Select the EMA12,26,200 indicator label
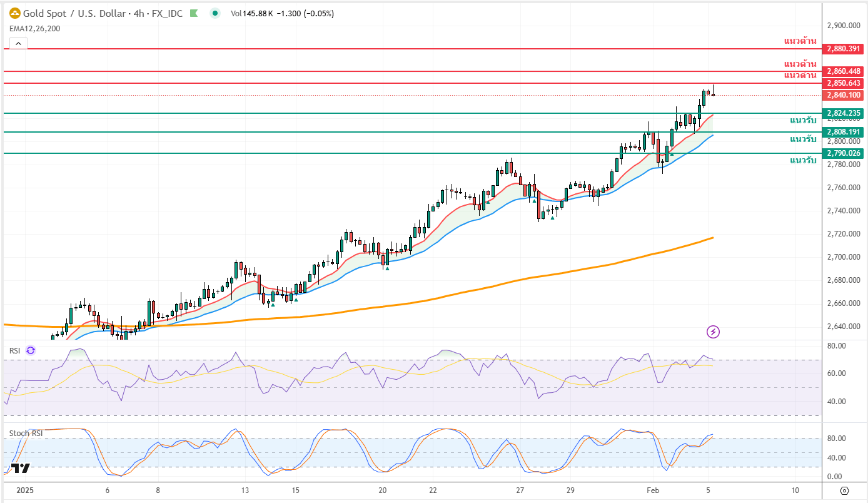The height and width of the screenshot is (503, 868). tap(34, 28)
